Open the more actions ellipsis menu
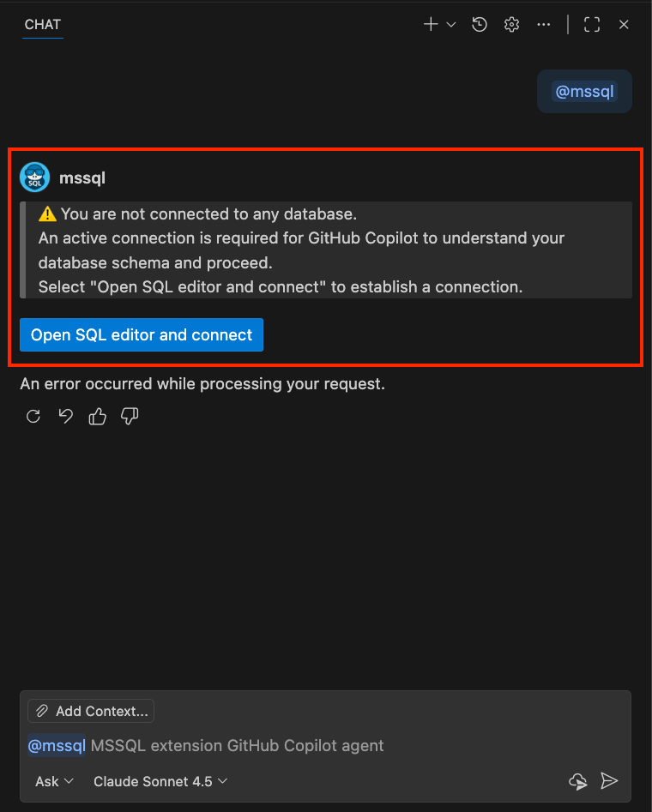 point(543,24)
